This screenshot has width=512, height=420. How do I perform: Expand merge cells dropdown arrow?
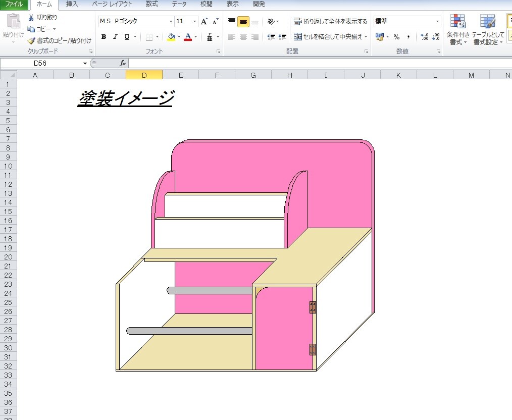[x=366, y=36]
